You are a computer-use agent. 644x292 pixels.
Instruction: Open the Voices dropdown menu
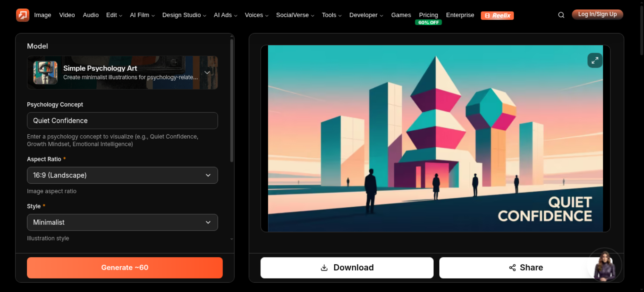pos(256,15)
